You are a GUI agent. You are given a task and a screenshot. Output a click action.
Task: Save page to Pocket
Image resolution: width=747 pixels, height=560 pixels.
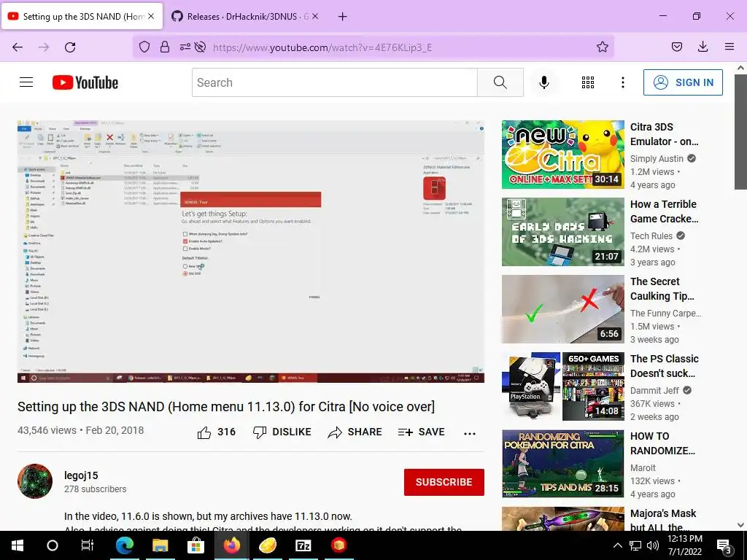click(677, 47)
